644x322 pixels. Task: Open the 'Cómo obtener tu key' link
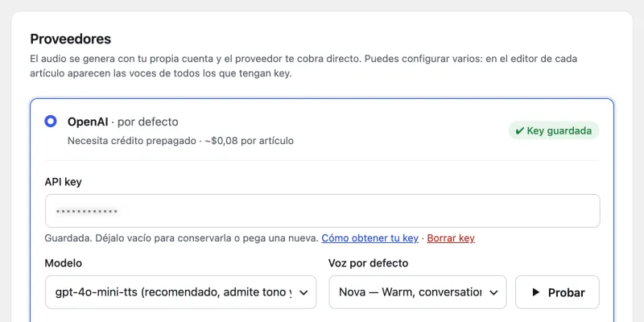[369, 238]
